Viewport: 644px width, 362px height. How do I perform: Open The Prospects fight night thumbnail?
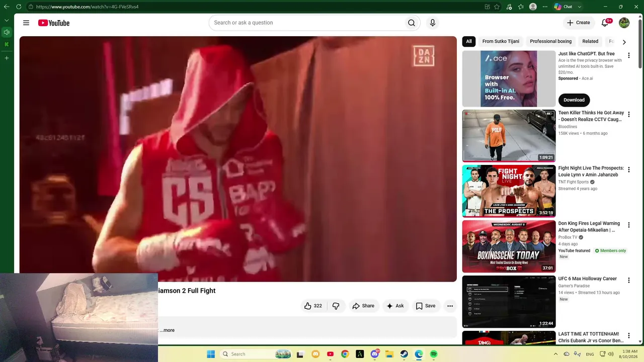point(509,191)
